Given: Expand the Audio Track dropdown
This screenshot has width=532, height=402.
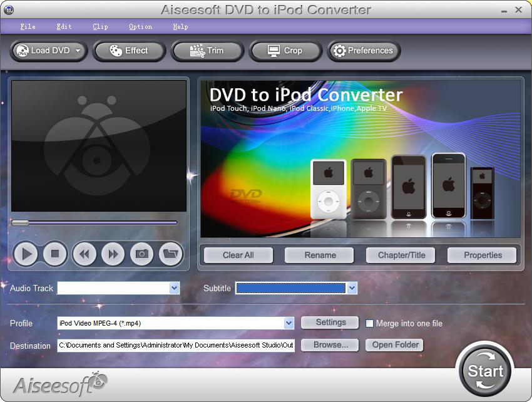Looking at the screenshot, I should (x=174, y=288).
